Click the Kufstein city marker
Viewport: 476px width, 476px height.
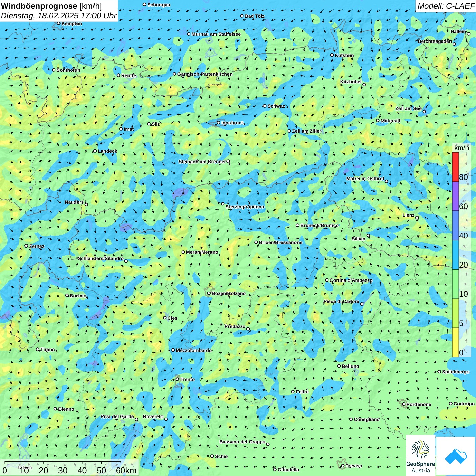pyautogui.click(x=332, y=55)
